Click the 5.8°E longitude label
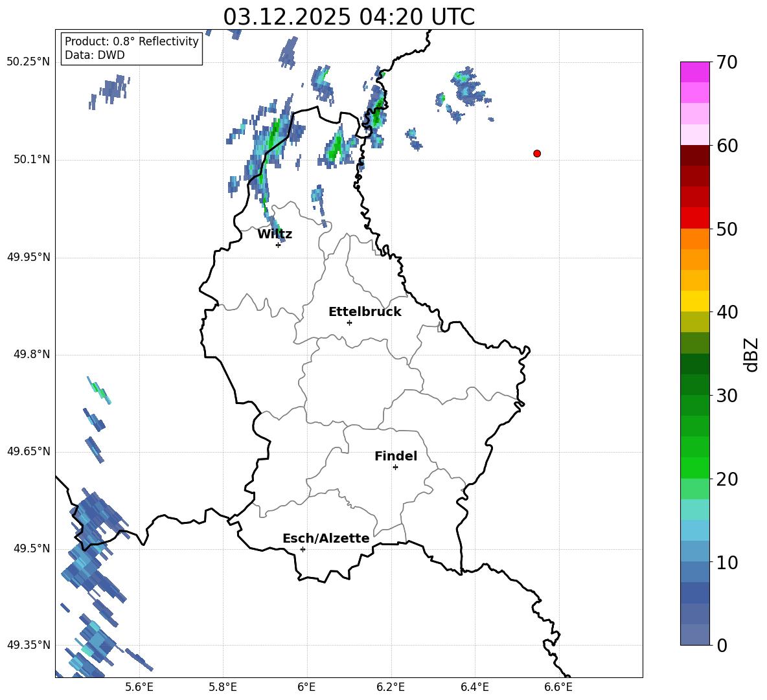Viewport: 767px width, 700px height. point(223,687)
